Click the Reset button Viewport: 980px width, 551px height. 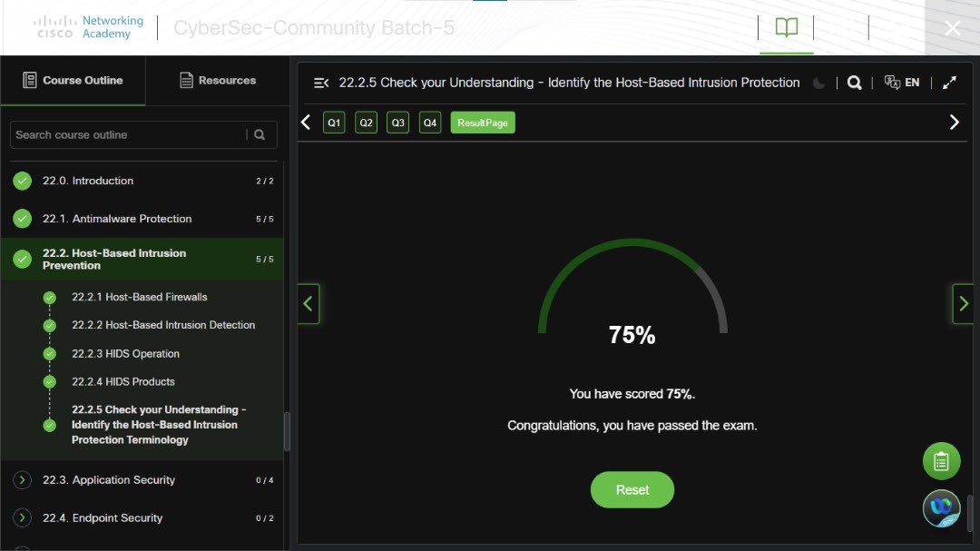(x=632, y=489)
